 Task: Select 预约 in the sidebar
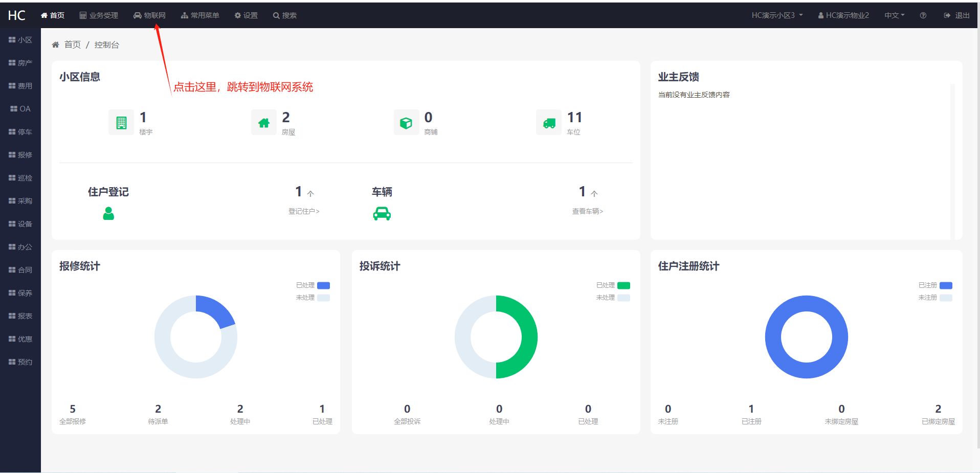pyautogui.click(x=20, y=362)
